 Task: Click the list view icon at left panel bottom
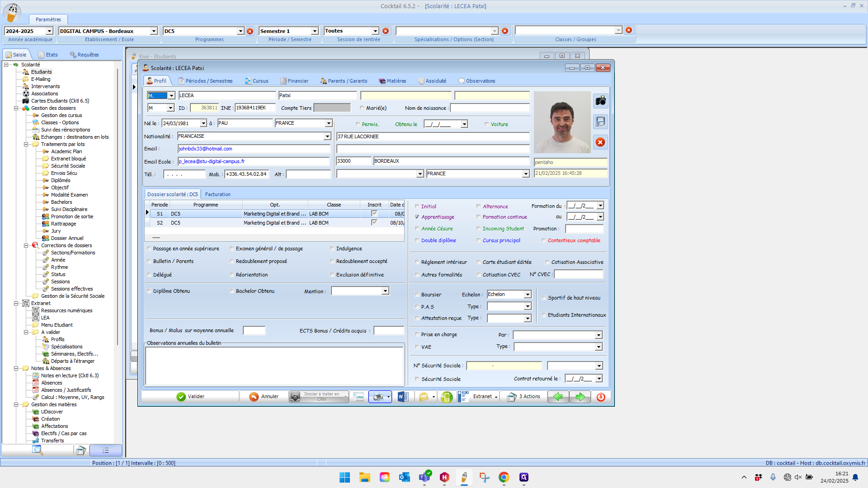[x=106, y=450]
